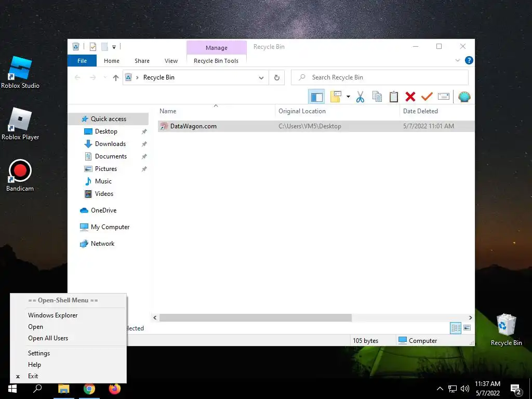Choose Help in Open-Shell menu
Image resolution: width=532 pixels, height=399 pixels.
tap(68, 365)
